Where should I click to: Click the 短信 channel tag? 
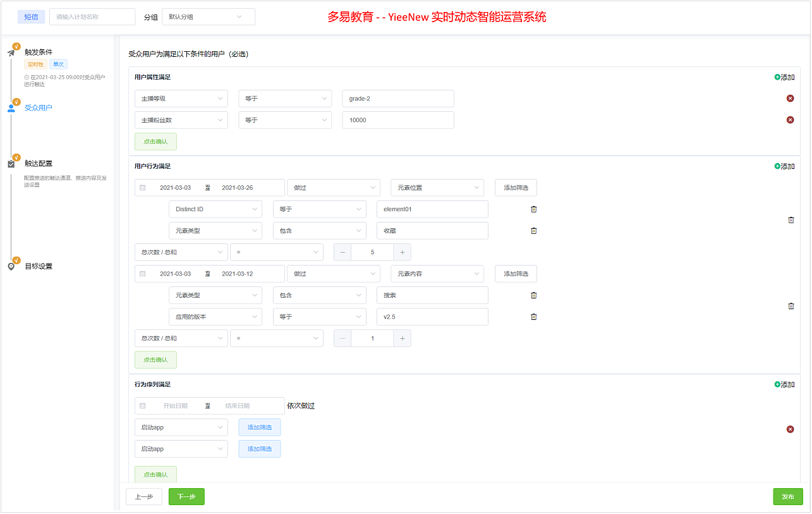point(32,17)
